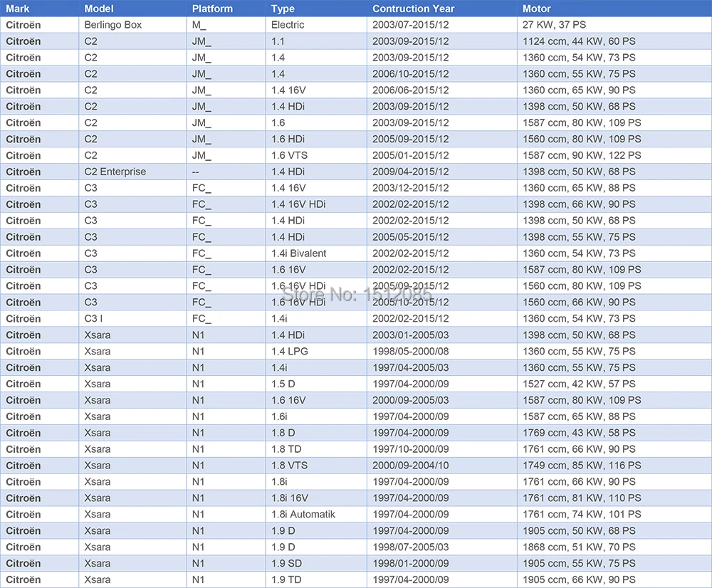
Task: Select the '1.5 D' type cell
Action: (316, 384)
